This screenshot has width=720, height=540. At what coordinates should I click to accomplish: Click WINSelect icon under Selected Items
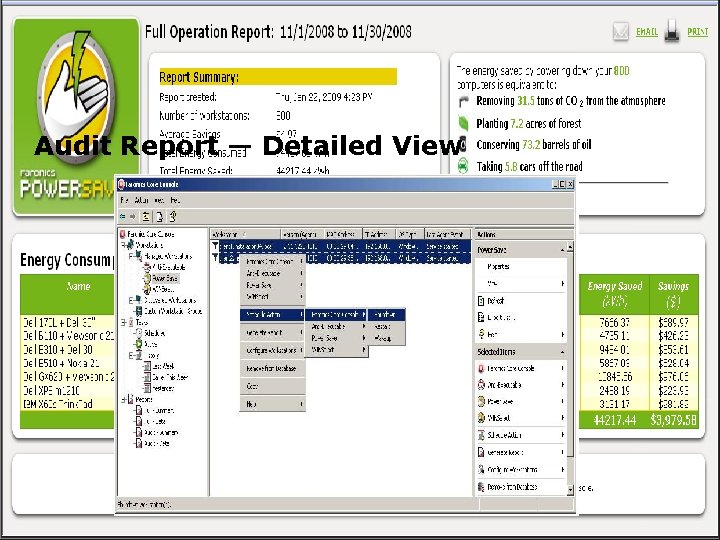[481, 418]
